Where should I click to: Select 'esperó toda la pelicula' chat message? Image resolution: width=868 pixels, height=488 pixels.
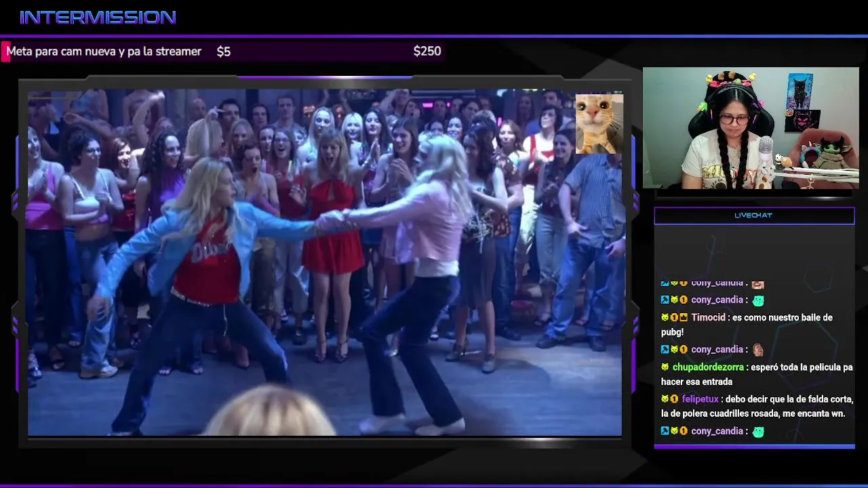(757, 374)
